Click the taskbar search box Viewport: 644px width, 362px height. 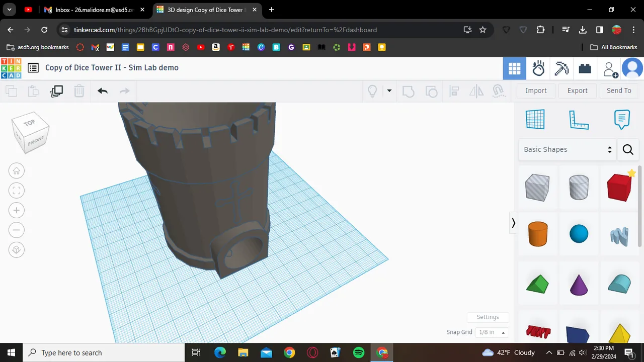point(103,352)
